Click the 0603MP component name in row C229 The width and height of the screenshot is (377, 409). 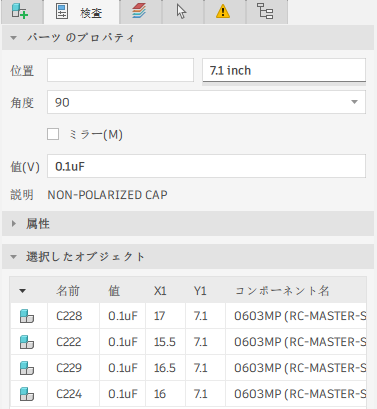point(296,368)
